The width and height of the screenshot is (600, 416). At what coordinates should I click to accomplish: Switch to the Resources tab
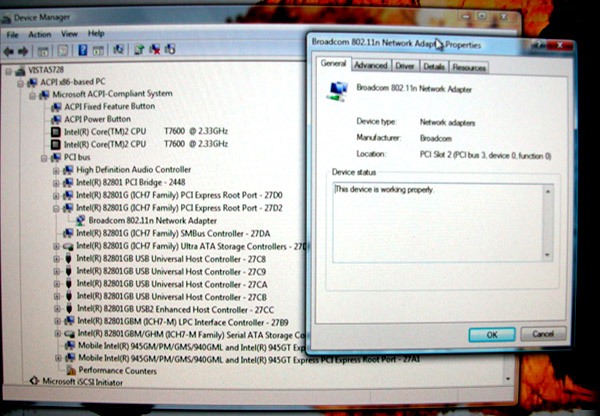(469, 68)
